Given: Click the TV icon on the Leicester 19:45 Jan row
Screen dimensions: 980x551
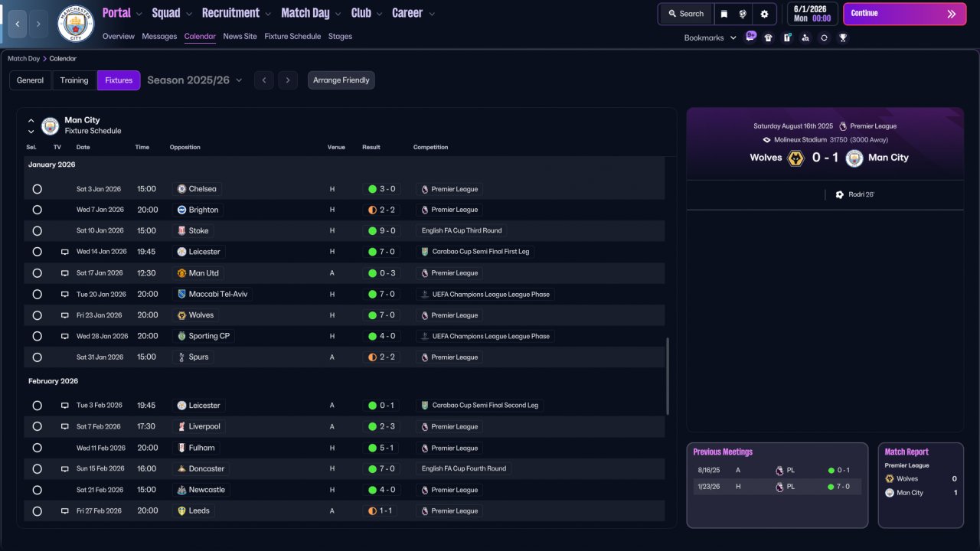Looking at the screenshot, I should [65, 252].
